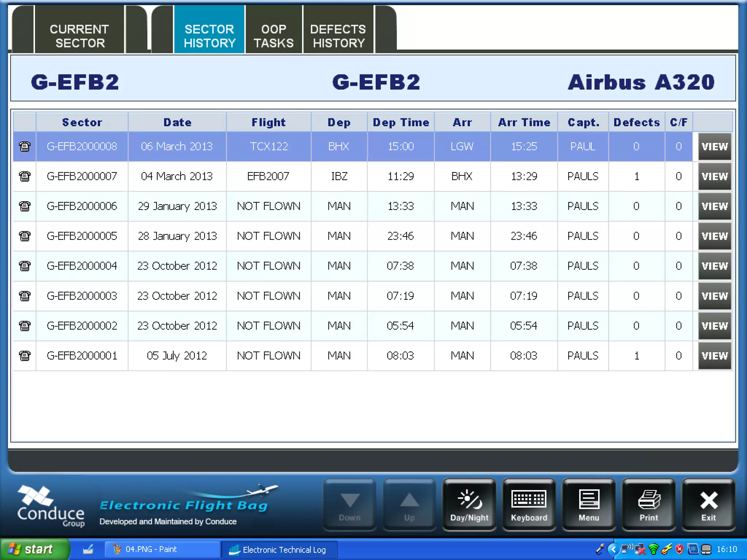Screen dimensions: 747x560
Task: View sector G-EFB2000001 details
Action: pyautogui.click(x=714, y=356)
